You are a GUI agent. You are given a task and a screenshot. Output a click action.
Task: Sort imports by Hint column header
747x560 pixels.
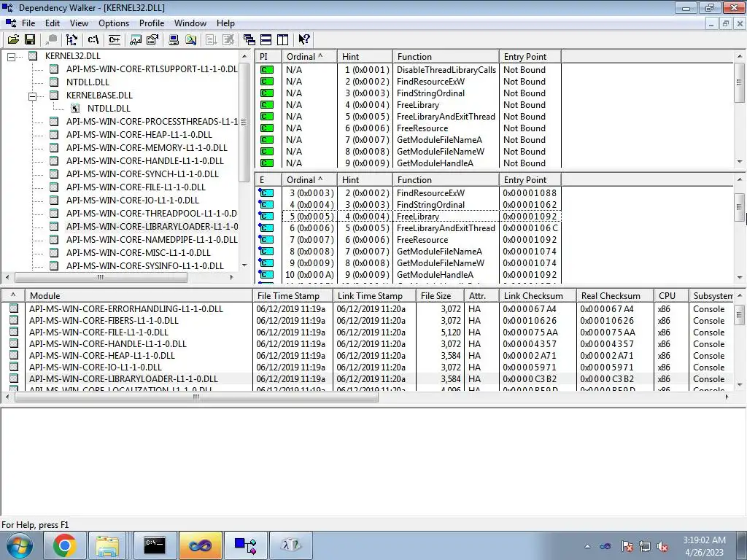coord(365,57)
